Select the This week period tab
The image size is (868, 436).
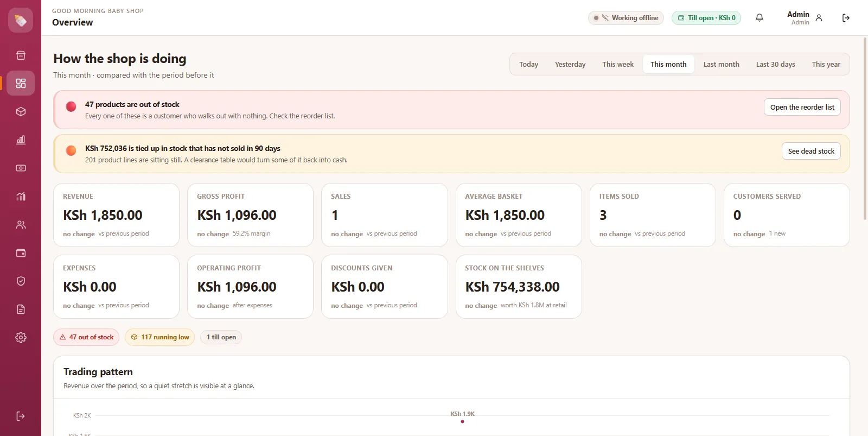coord(618,64)
